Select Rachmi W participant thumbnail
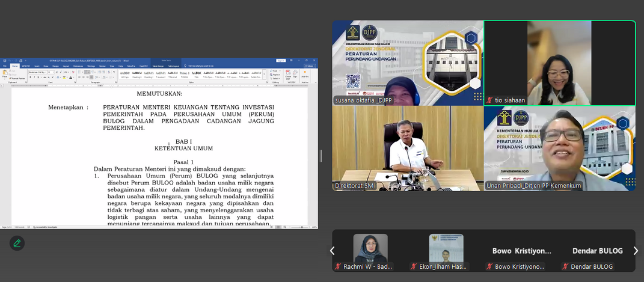This screenshot has height=282, width=644. [x=370, y=252]
